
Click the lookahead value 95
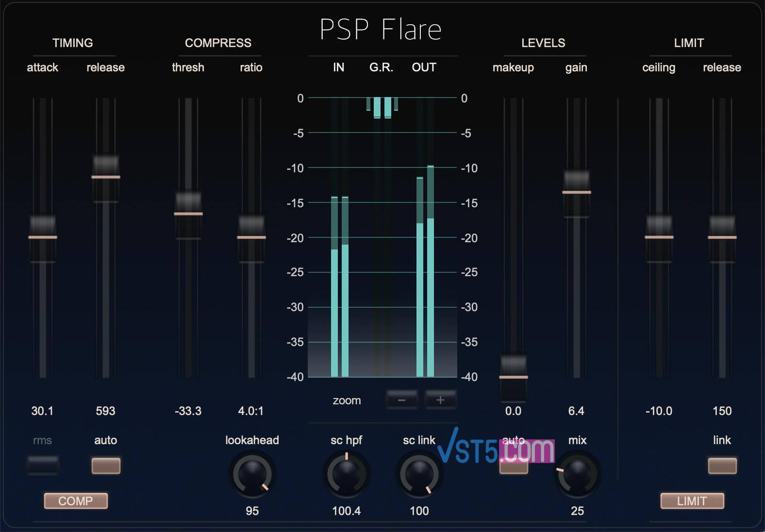click(252, 511)
